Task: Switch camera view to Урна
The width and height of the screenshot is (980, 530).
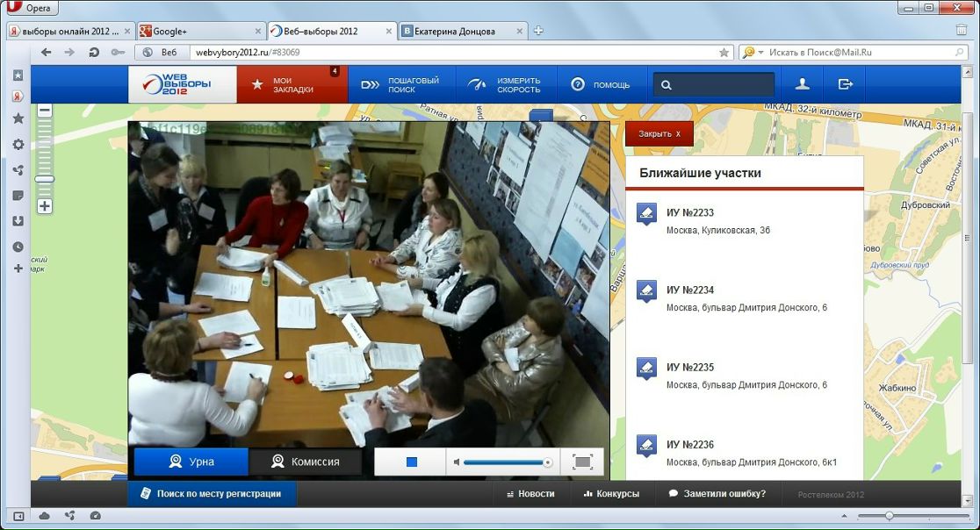Action: tap(191, 462)
